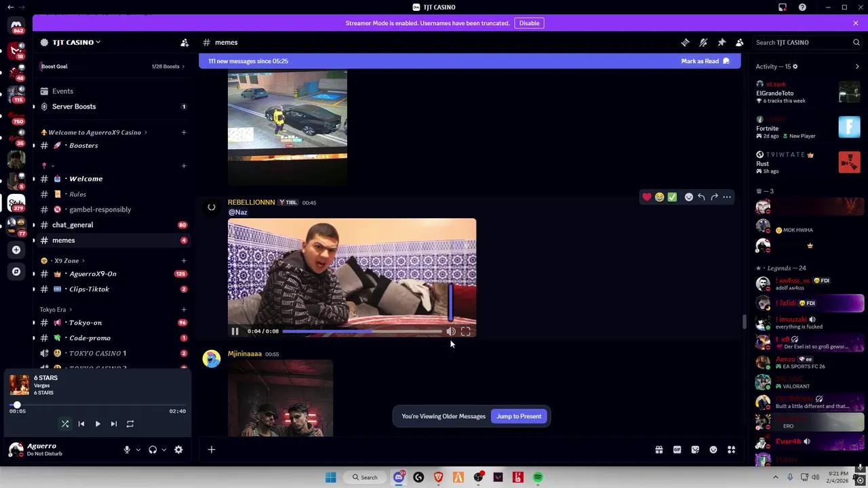Pause the REBELLIONNN video

[235, 331]
